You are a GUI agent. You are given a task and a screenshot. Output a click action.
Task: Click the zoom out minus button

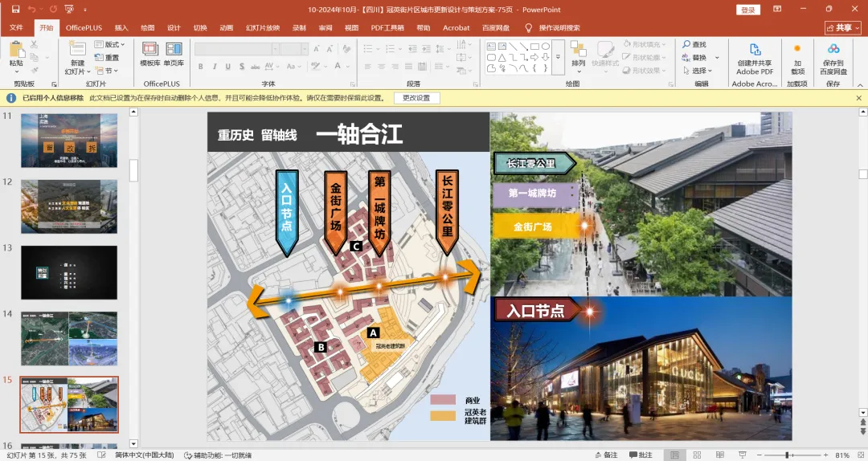[x=759, y=455]
